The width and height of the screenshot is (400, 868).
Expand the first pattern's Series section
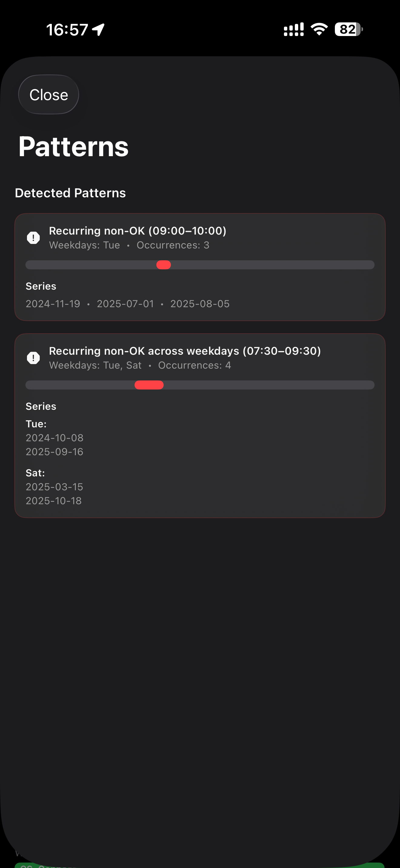[41, 286]
